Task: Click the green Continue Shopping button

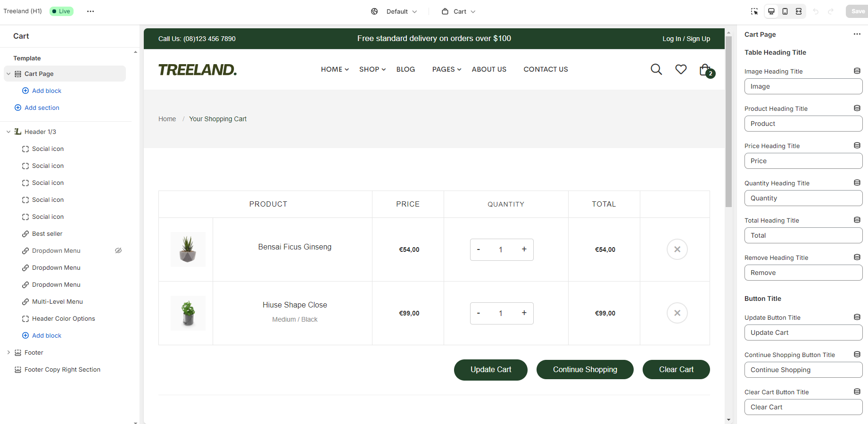Action: pos(585,370)
